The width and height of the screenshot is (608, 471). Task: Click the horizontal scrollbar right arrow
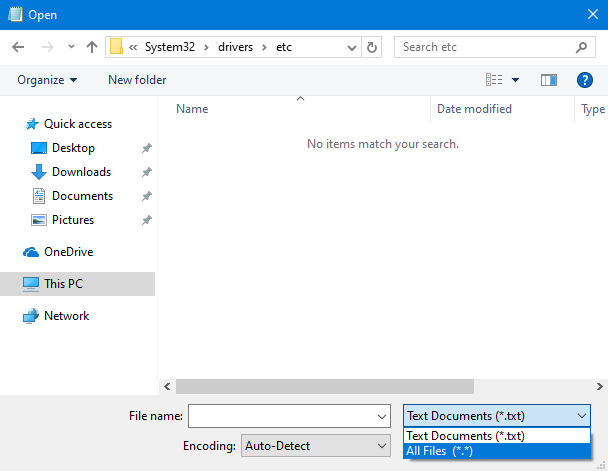(x=599, y=386)
